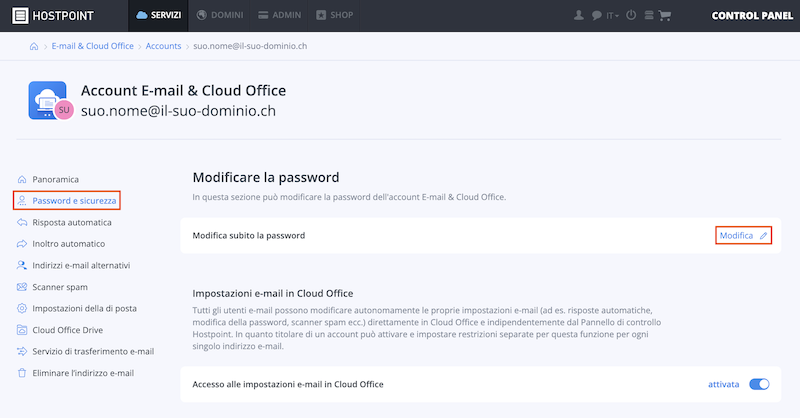Open the Admin tab
This screenshot has height=418, width=800.
click(279, 15)
